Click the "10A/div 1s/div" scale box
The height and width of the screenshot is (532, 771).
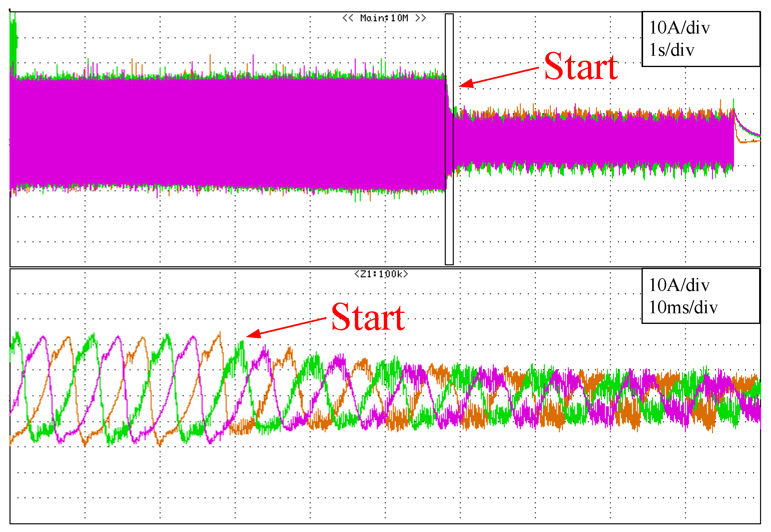pyautogui.click(x=701, y=39)
